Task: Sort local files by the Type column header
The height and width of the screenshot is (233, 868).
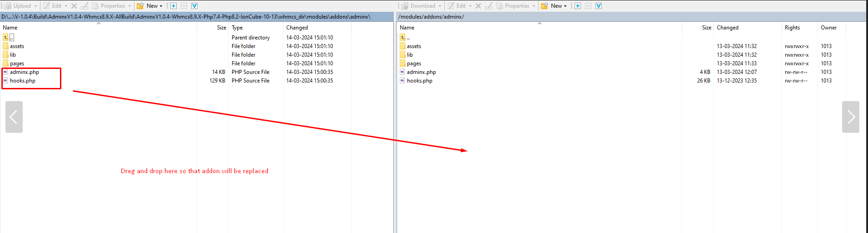Action: pos(237,28)
